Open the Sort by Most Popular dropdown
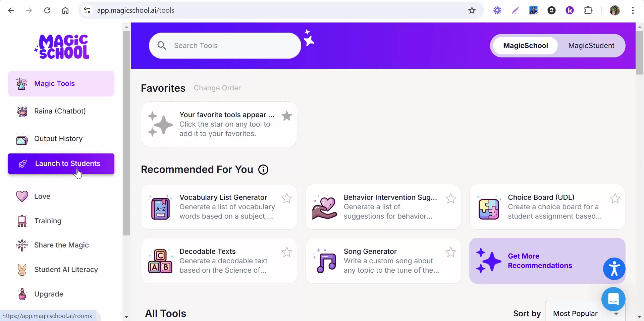The height and width of the screenshot is (321, 644). (x=585, y=313)
